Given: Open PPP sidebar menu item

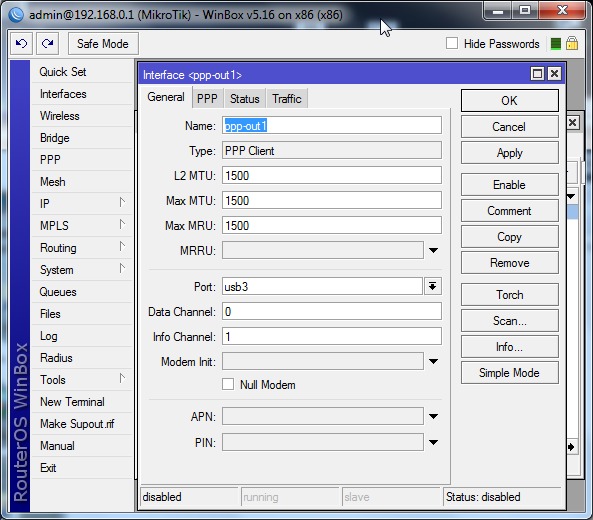Looking at the screenshot, I should pos(82,160).
